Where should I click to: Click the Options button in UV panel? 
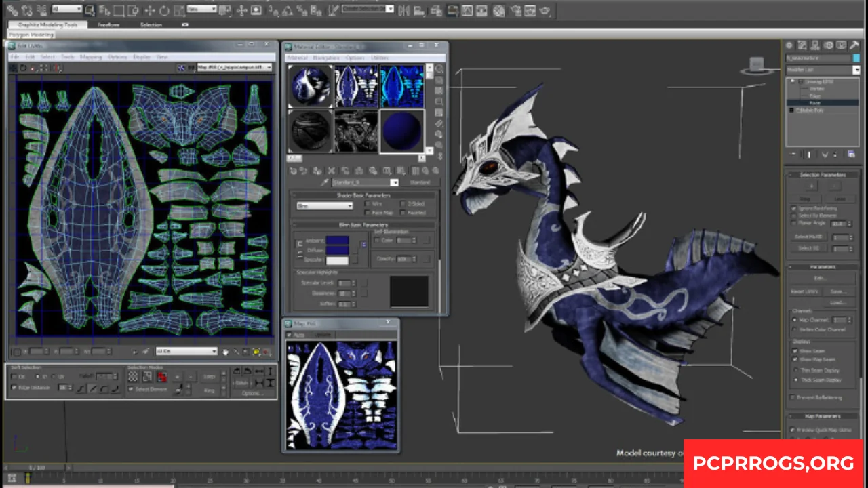point(251,393)
